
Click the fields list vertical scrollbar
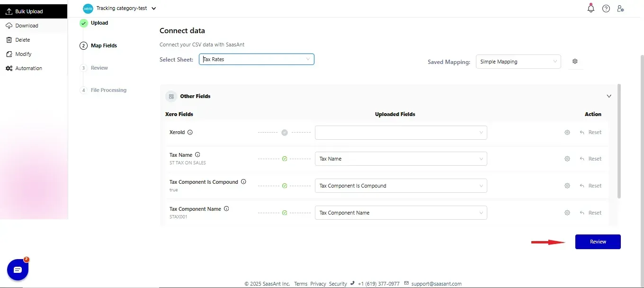(619, 141)
